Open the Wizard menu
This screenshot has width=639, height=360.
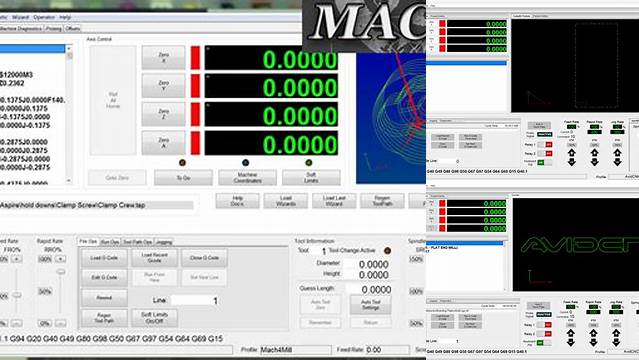pyautogui.click(x=20, y=17)
